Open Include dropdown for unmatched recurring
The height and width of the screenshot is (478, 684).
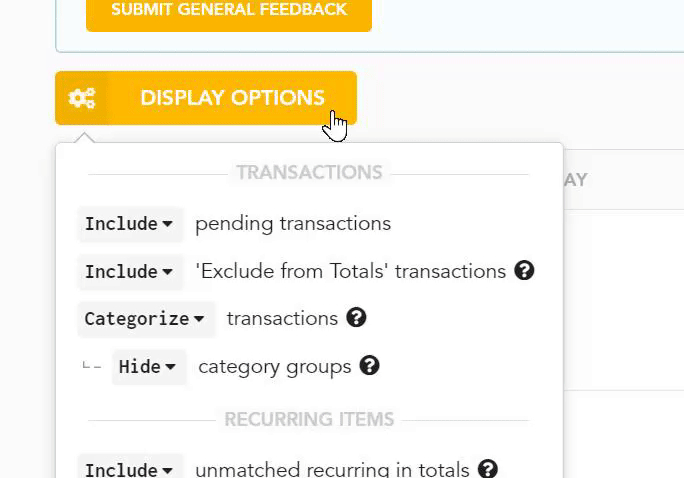coord(129,469)
